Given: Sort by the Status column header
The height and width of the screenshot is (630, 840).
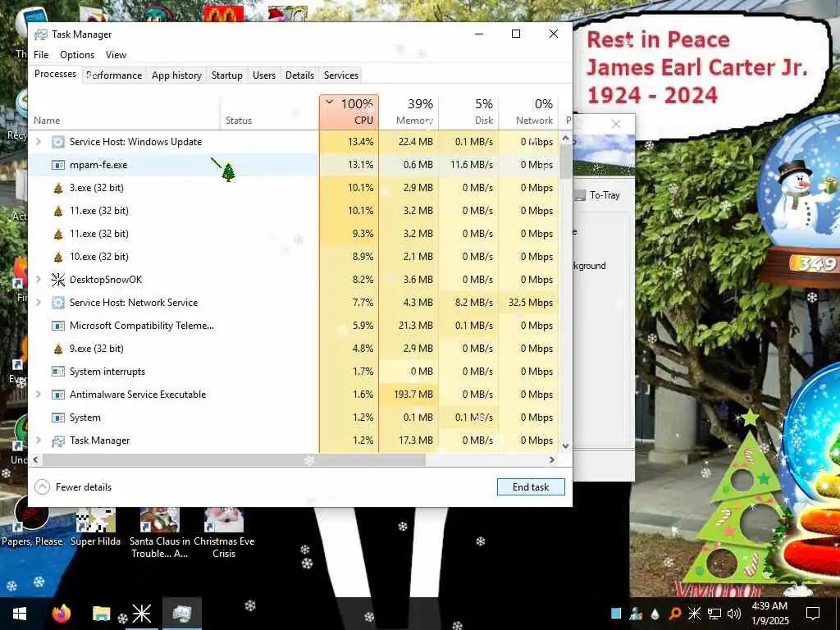Looking at the screenshot, I should tap(269, 112).
